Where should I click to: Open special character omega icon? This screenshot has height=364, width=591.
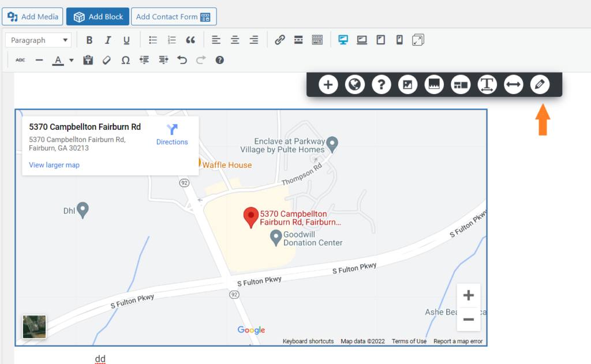[125, 60]
